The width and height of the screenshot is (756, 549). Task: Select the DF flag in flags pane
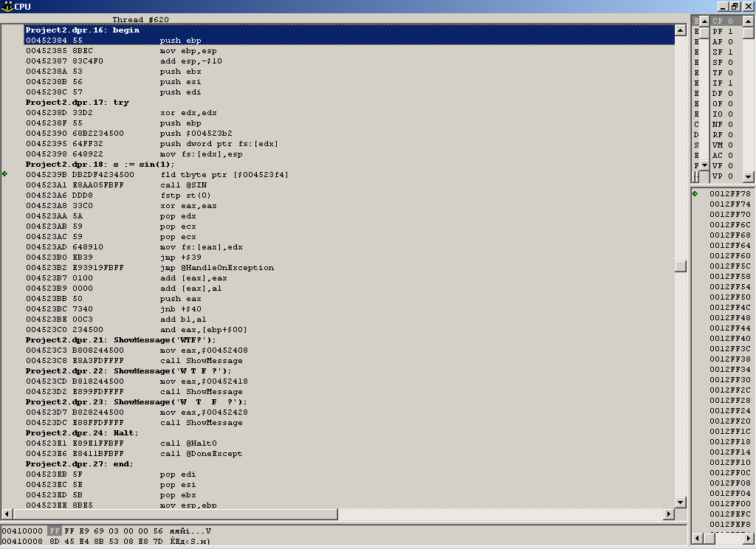[x=723, y=94]
